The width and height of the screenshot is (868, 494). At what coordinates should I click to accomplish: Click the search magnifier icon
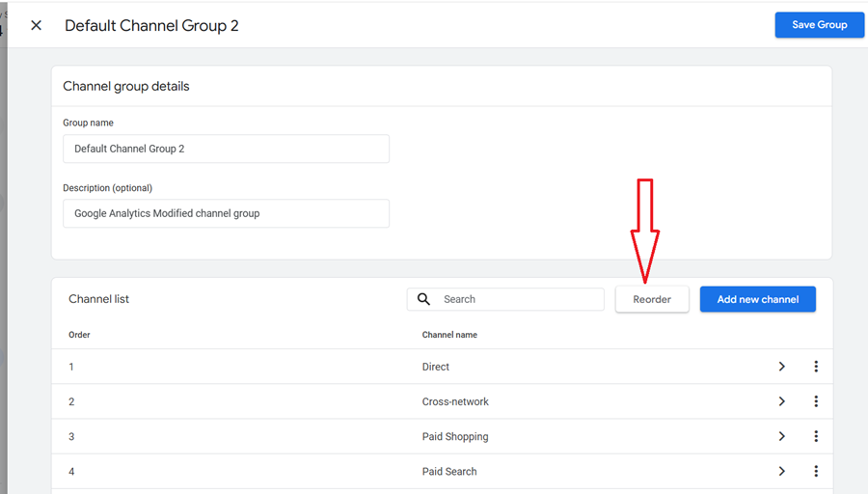423,299
